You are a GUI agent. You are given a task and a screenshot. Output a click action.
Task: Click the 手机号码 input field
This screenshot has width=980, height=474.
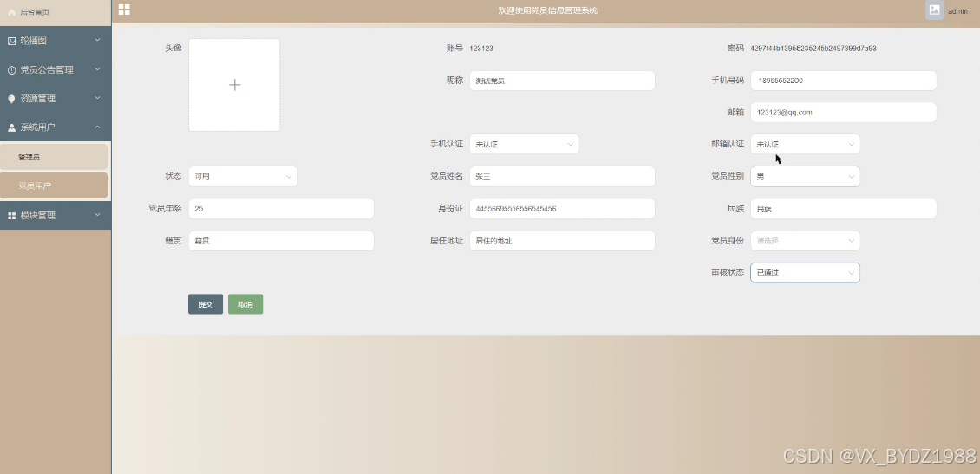843,81
